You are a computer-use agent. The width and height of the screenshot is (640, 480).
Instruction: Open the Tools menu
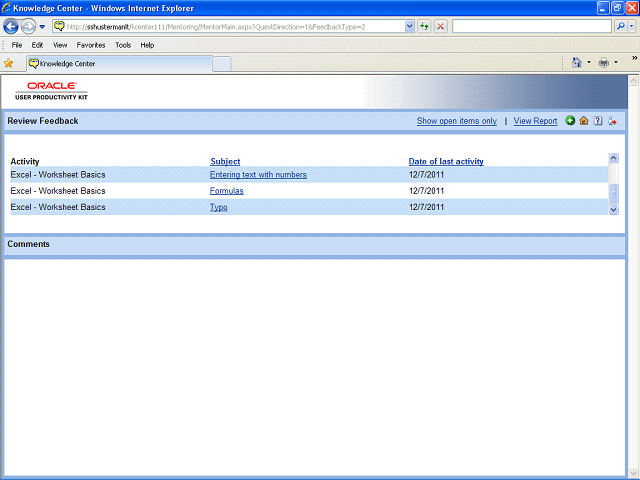coord(123,45)
